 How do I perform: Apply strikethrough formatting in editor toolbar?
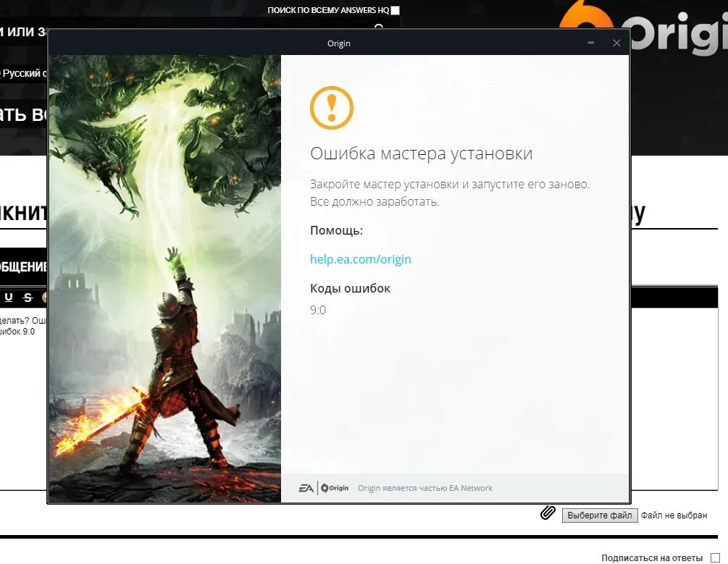28,298
